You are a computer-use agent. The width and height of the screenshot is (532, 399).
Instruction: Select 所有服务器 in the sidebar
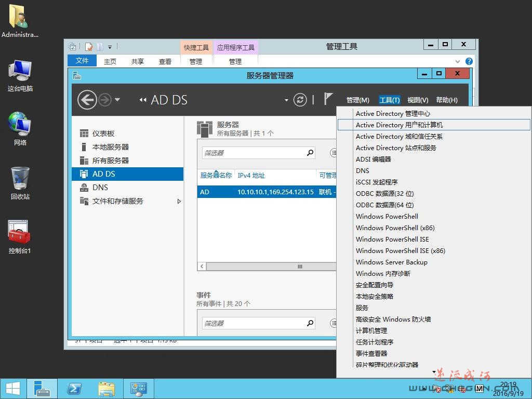[127, 161]
